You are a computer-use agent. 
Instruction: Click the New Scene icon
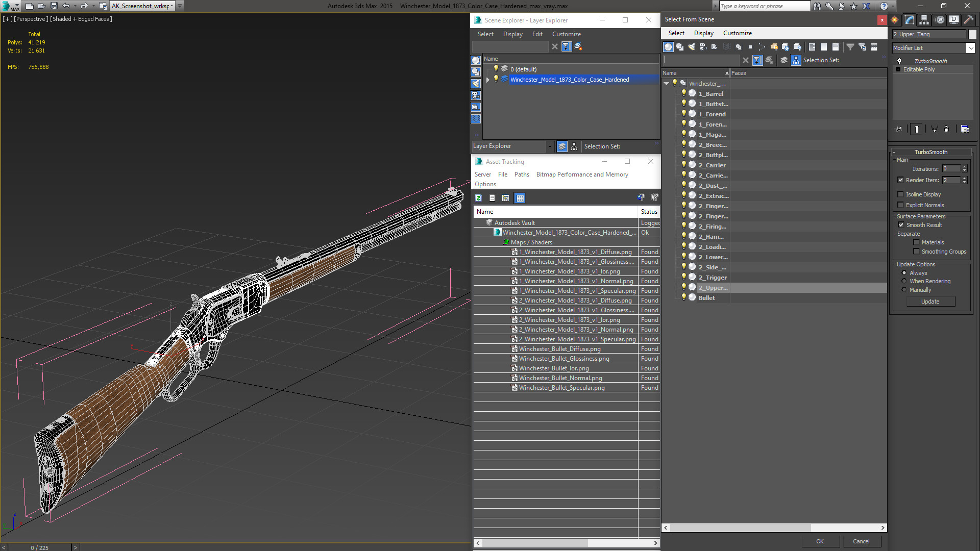click(x=30, y=6)
